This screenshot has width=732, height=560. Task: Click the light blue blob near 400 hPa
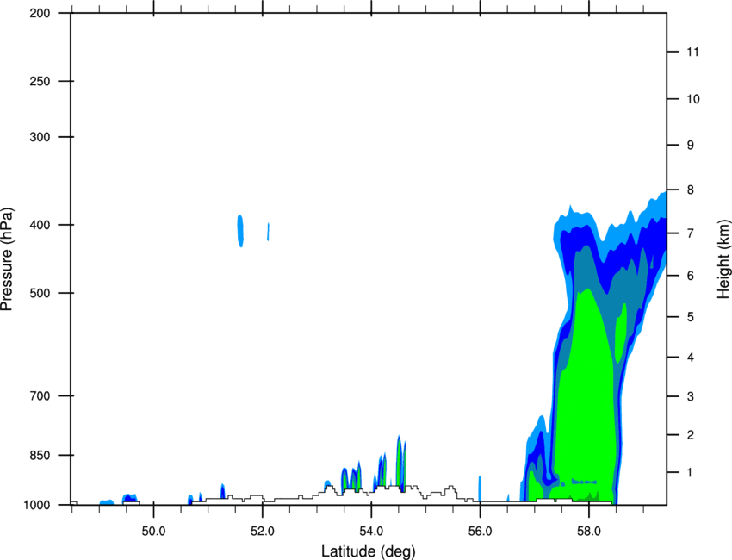coord(240,231)
